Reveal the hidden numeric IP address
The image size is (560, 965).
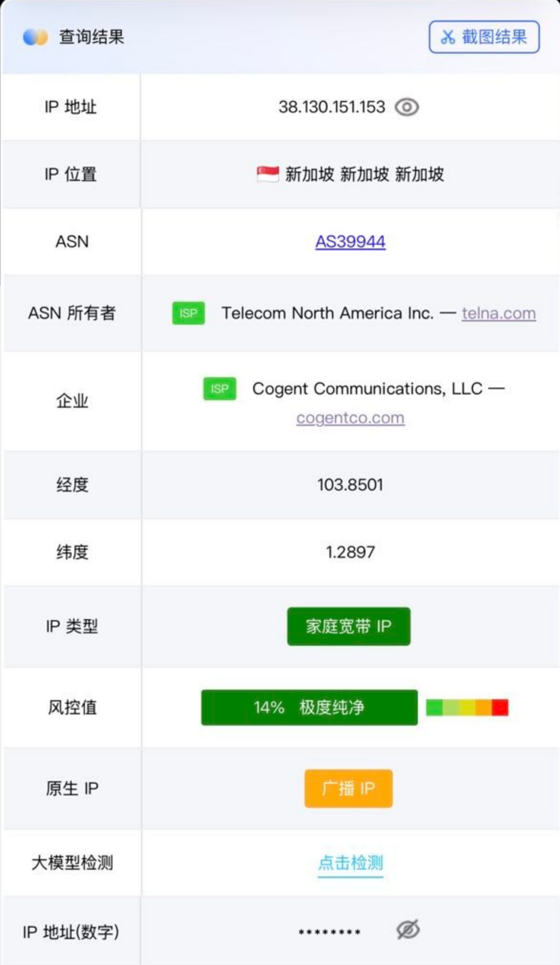pyautogui.click(x=408, y=929)
